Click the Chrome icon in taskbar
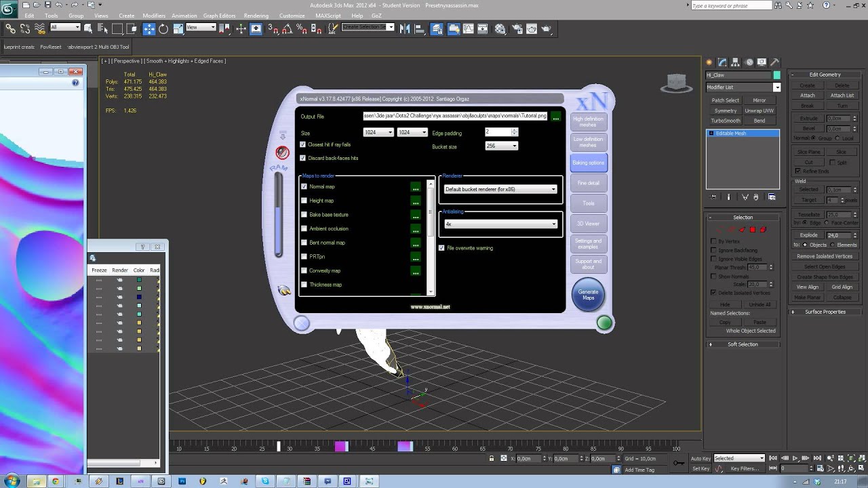Viewport: 868px width, 488px height. tap(56, 481)
